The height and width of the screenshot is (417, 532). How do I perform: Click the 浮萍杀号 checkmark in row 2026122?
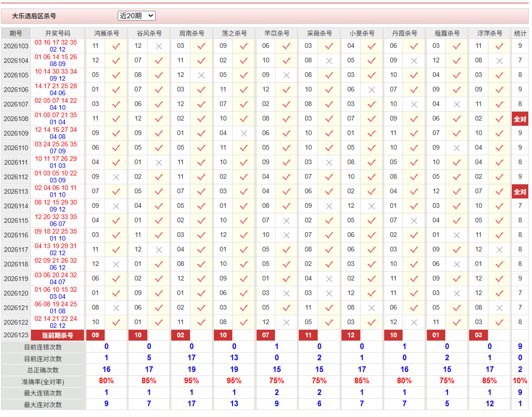coord(500,322)
